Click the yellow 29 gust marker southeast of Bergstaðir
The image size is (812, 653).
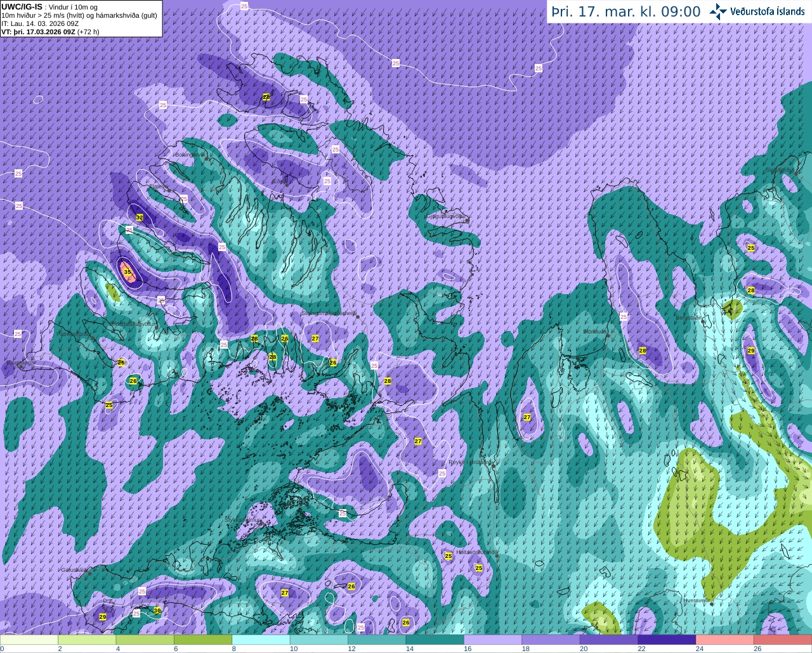(751, 351)
